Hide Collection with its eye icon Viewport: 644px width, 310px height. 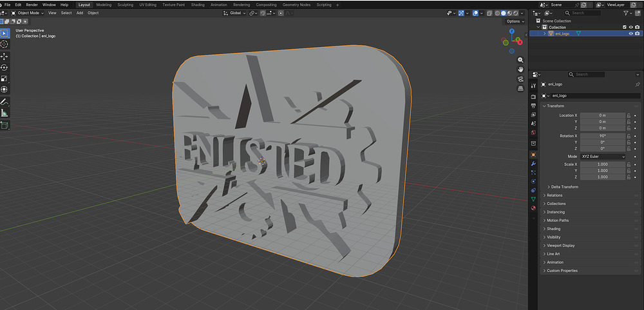(x=631, y=27)
